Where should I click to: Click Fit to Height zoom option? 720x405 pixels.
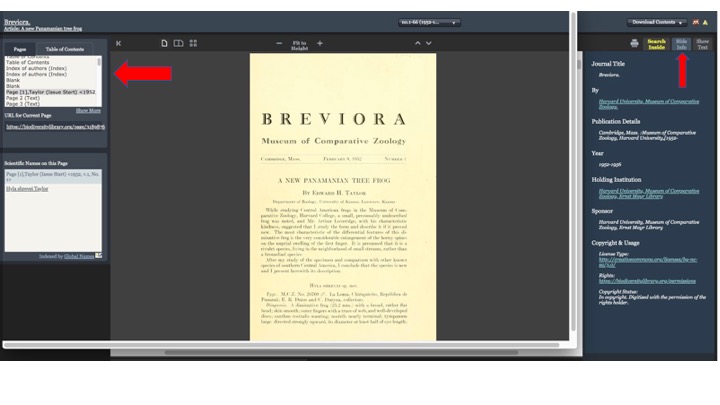pos(299,45)
